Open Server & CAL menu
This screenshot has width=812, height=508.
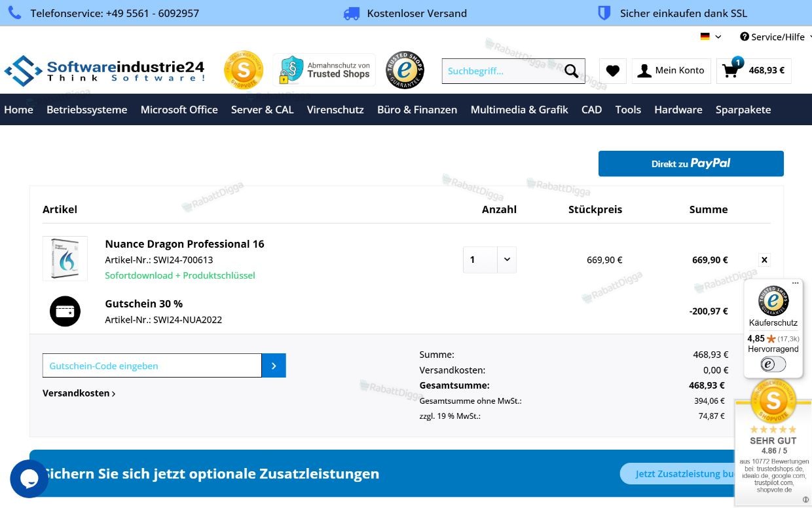[263, 109]
